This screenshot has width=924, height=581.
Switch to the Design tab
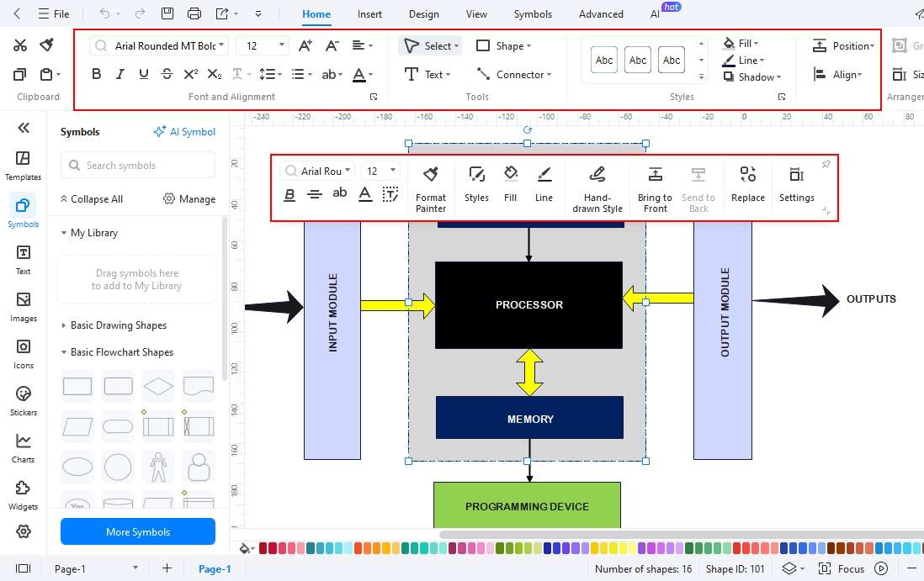(x=423, y=14)
